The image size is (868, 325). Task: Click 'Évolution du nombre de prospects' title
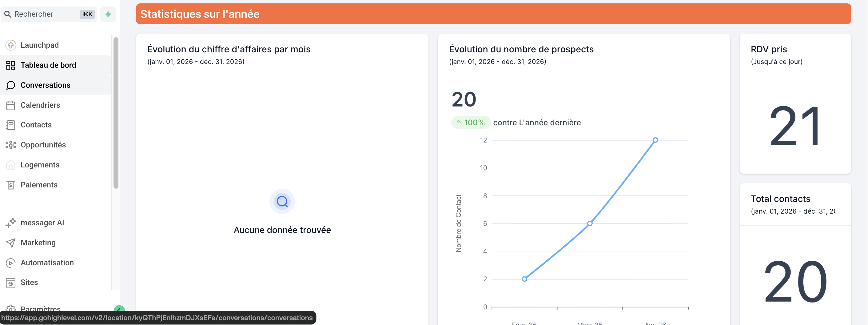click(521, 49)
